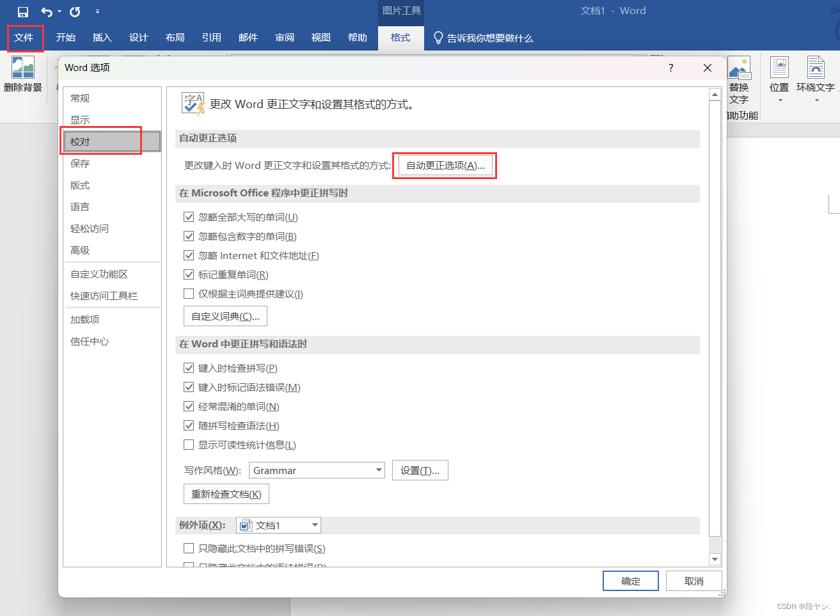Image resolution: width=840 pixels, height=616 pixels.
Task: Toggle 随拼写检查语法 checkbox
Action: tap(189, 426)
